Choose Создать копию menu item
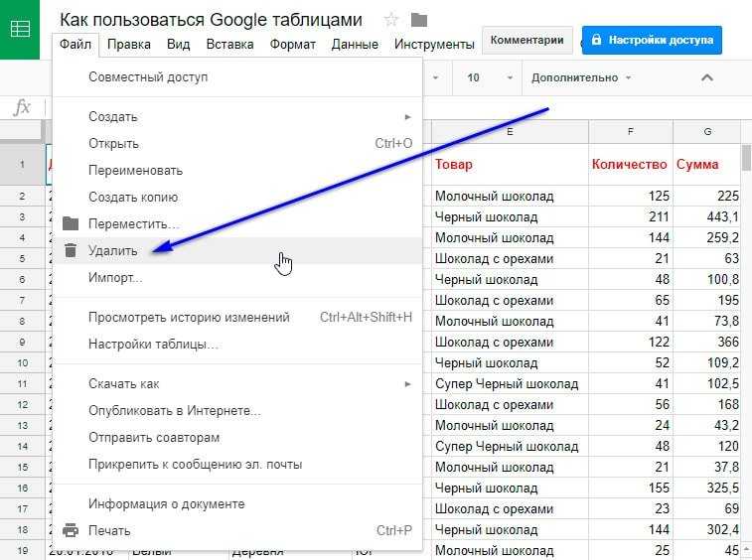The width and height of the screenshot is (752, 560). 237,197
